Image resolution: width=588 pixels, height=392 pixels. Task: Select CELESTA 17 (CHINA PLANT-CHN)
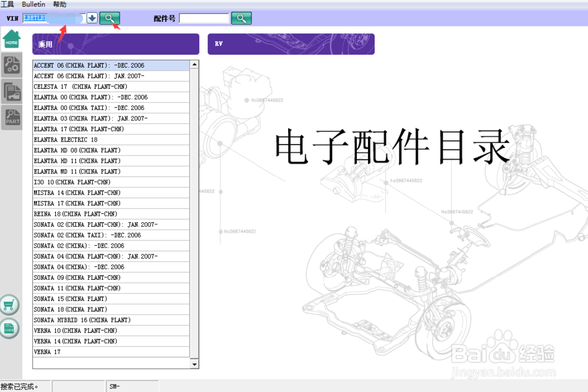point(111,86)
